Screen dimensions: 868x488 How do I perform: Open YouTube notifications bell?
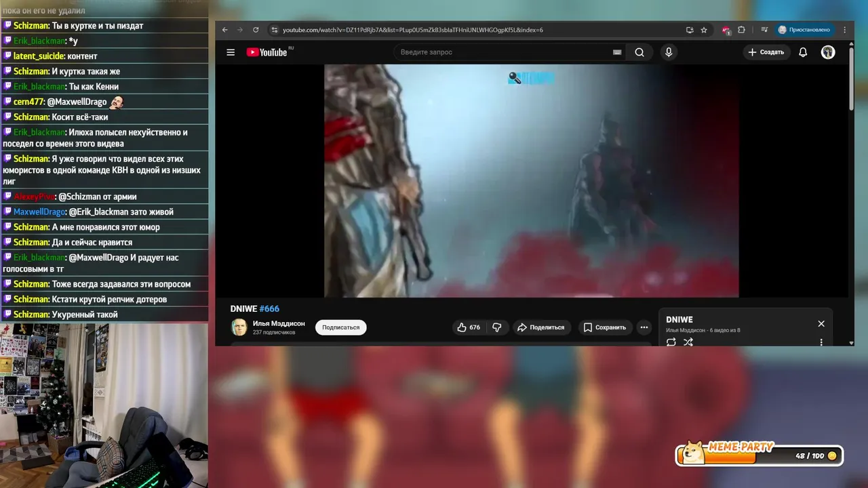point(803,52)
